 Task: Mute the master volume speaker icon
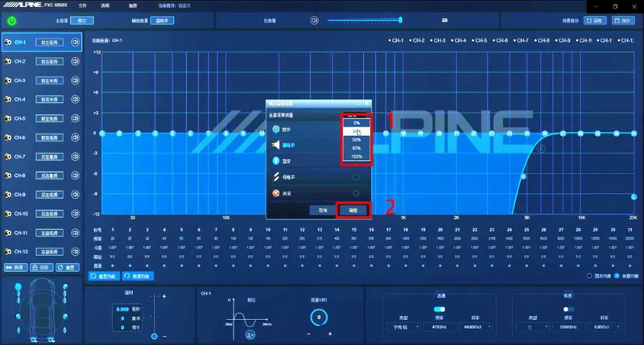[x=314, y=20]
